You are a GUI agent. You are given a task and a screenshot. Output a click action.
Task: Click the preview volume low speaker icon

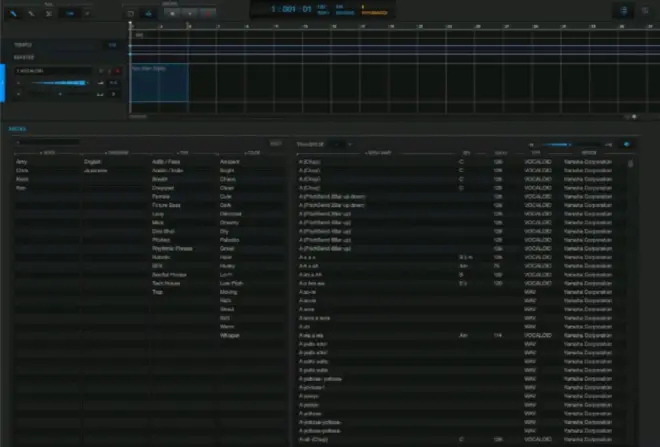[531, 145]
